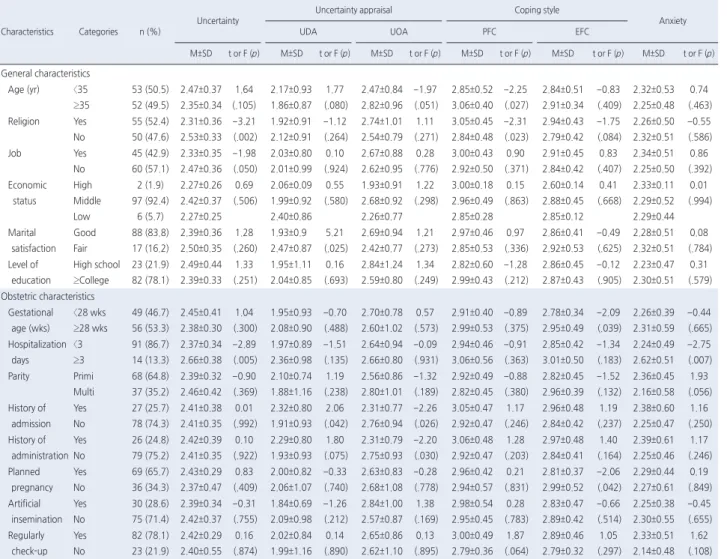Select the "(.064)" p value
727x559 pixels.
[x=516, y=551]
